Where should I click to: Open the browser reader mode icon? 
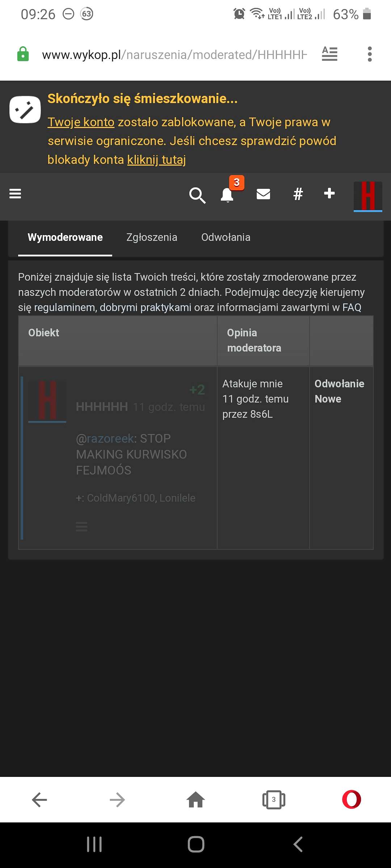coord(330,54)
